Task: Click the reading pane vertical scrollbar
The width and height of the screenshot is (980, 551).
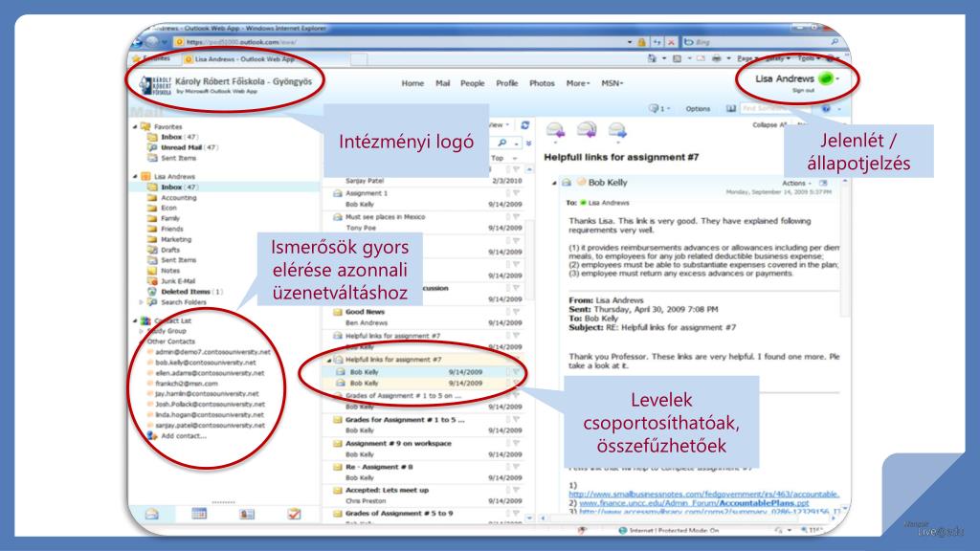Action: [844, 250]
